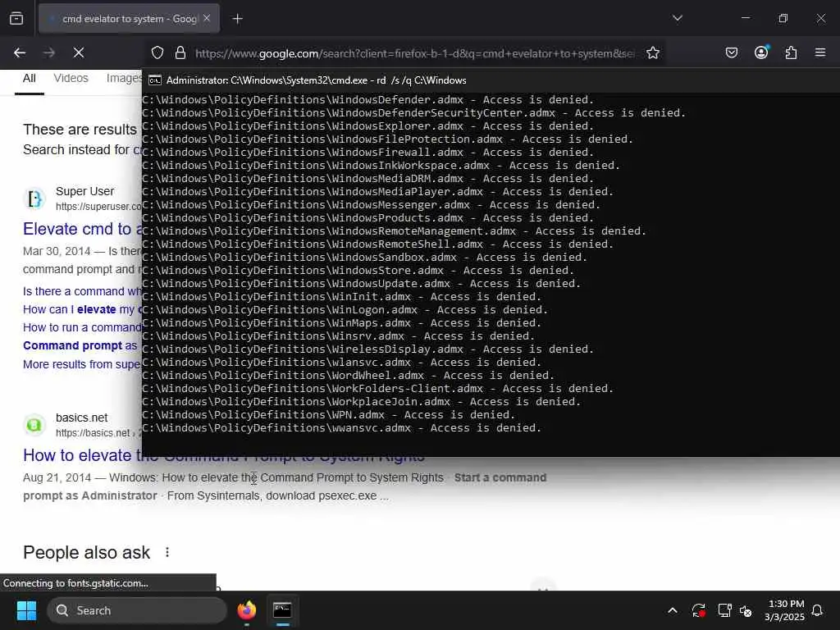
Task: Click the WindowsDefender.admx access denied line
Action: (x=368, y=100)
